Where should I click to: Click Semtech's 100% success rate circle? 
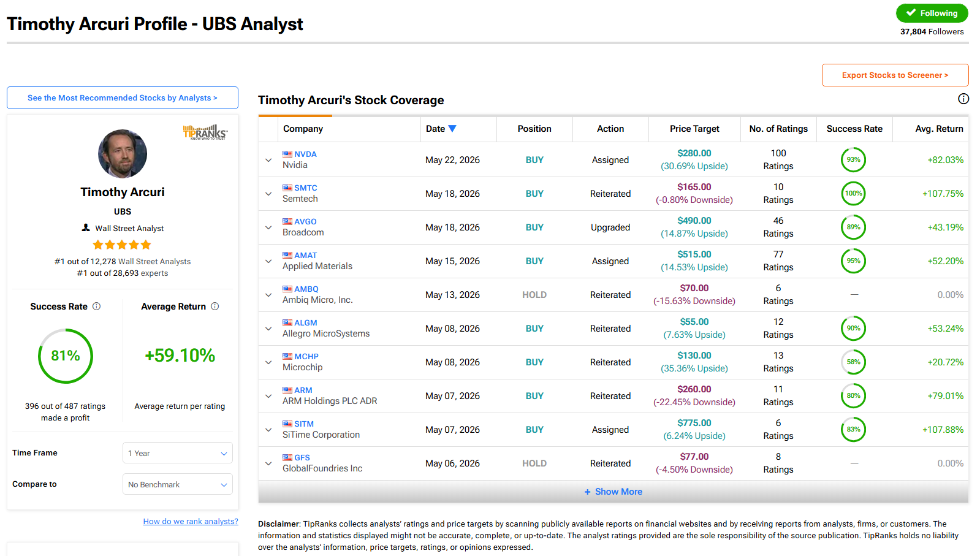tap(854, 194)
